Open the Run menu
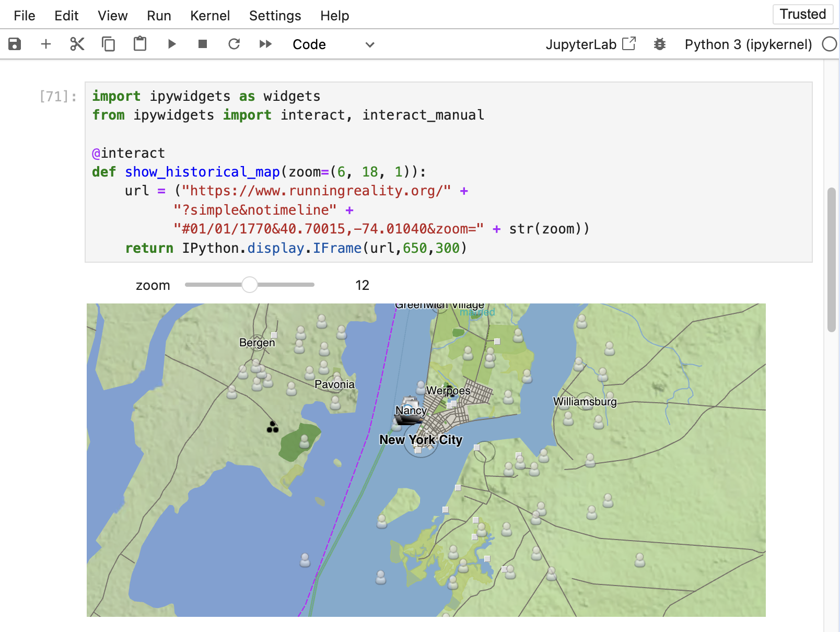This screenshot has height=632, width=840. point(158,16)
